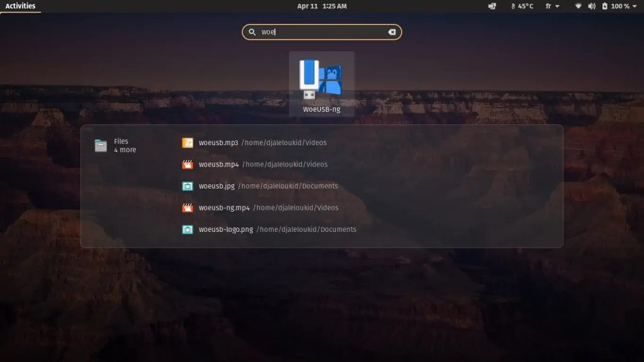
Task: Click the woeusb.jpg image file icon
Action: coord(187,186)
